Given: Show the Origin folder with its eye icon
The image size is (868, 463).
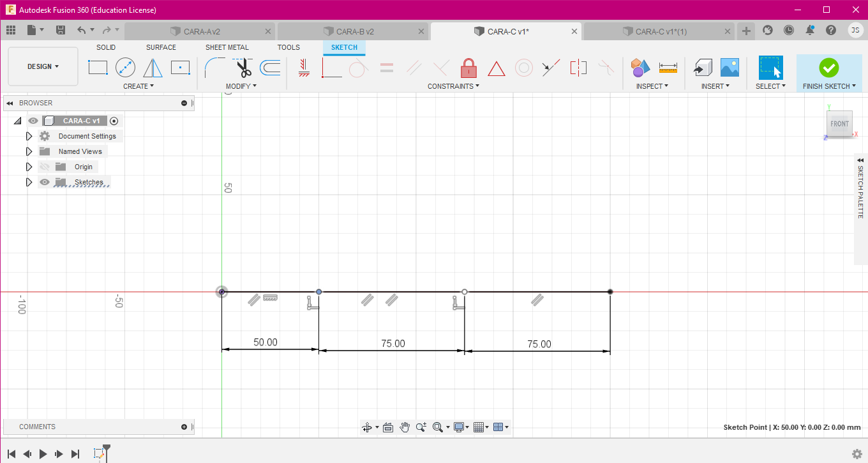Looking at the screenshot, I should click(x=45, y=167).
